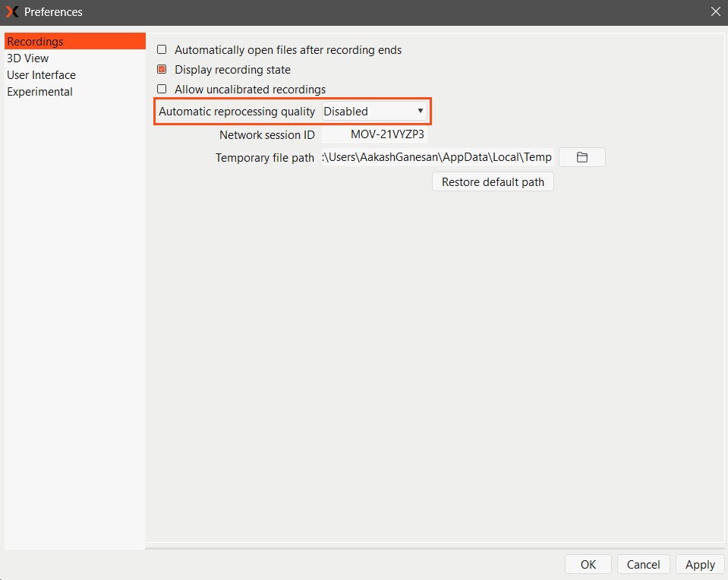Click Restore default path button
The height and width of the screenshot is (580, 728).
(x=493, y=182)
